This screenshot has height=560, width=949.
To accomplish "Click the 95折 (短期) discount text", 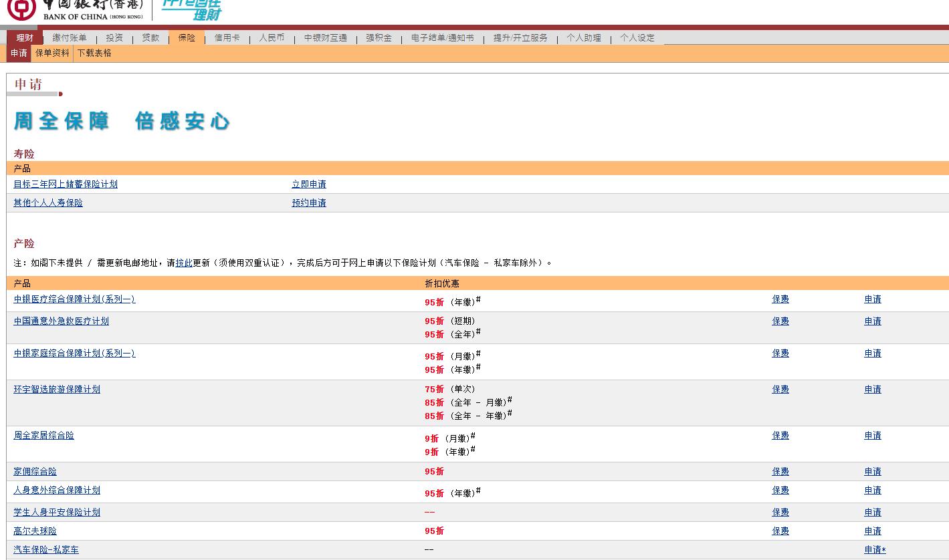I will (x=450, y=321).
